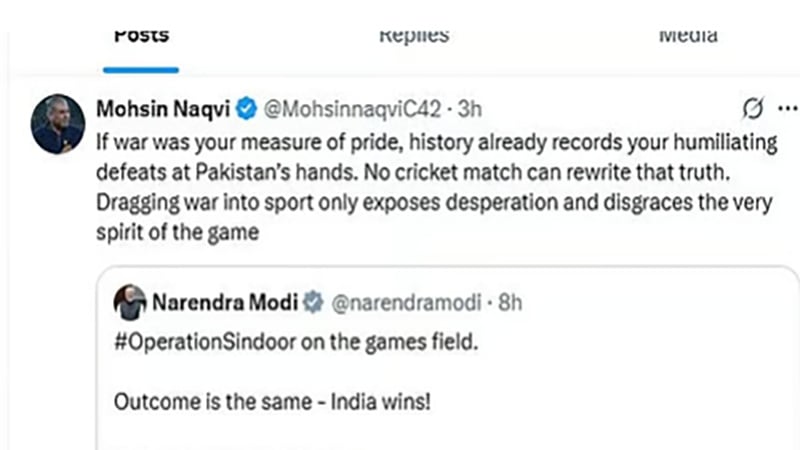The height and width of the screenshot is (450, 800).
Task: Open the Media tab
Action: click(688, 35)
